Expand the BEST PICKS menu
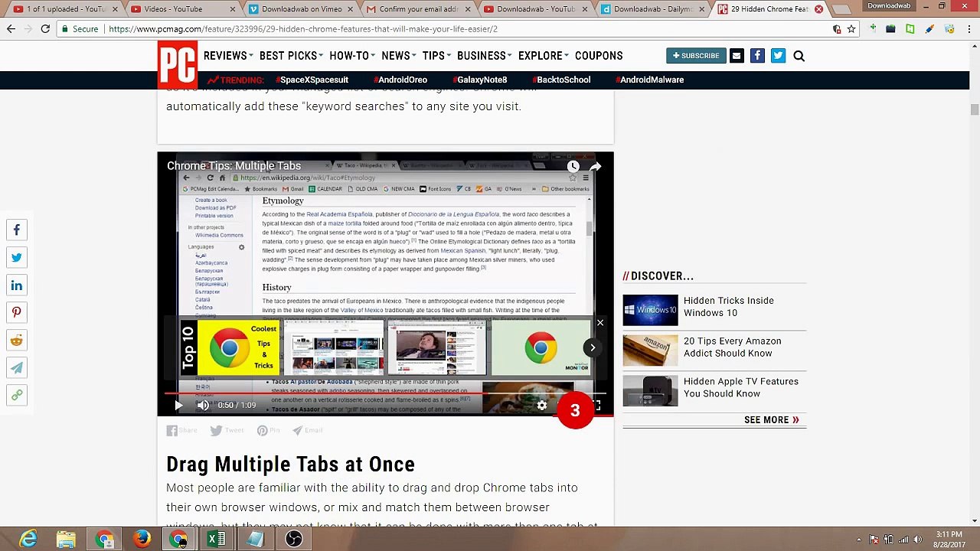Image resolution: width=980 pixels, height=551 pixels. [x=291, y=56]
